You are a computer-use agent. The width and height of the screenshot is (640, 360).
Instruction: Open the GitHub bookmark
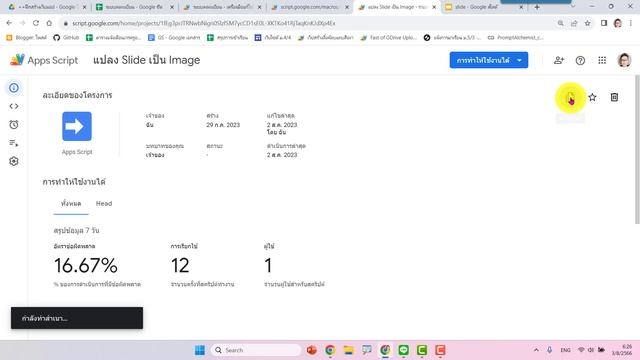[66, 38]
